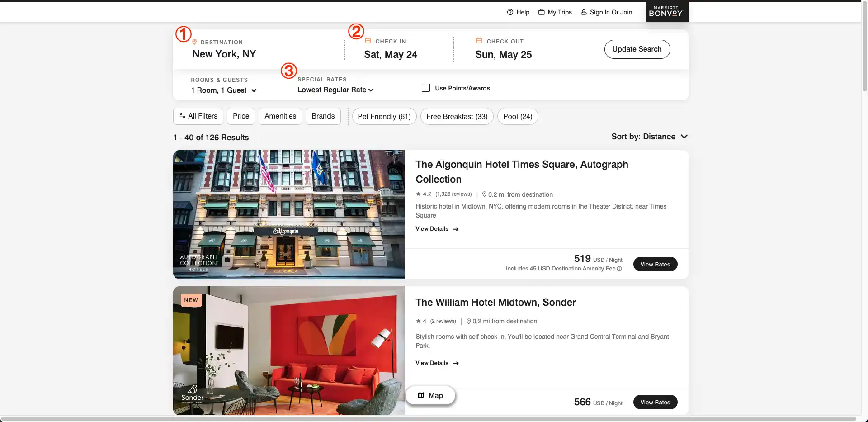Click William Hotel View Details arrow icon
Viewport: 868px width, 422px height.
point(456,364)
